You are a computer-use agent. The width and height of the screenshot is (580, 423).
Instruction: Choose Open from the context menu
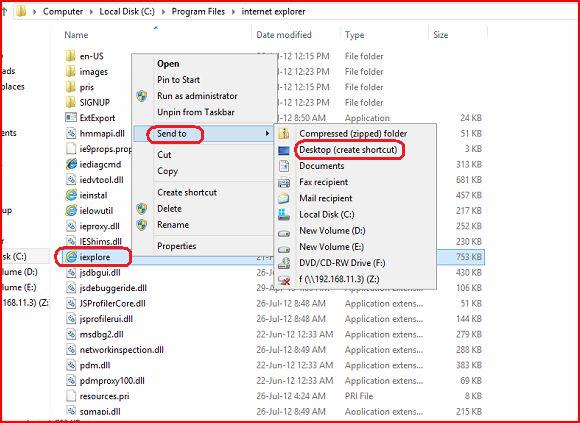click(x=168, y=64)
